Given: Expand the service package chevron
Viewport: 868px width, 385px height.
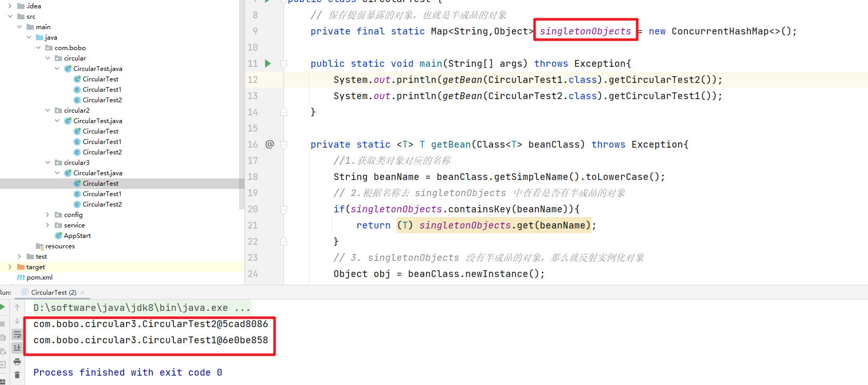Looking at the screenshot, I should point(47,225).
